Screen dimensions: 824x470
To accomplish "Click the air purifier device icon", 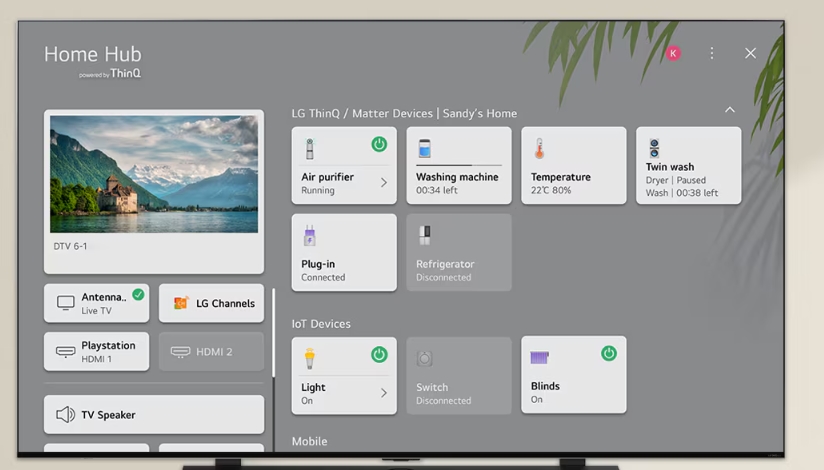I will [310, 149].
